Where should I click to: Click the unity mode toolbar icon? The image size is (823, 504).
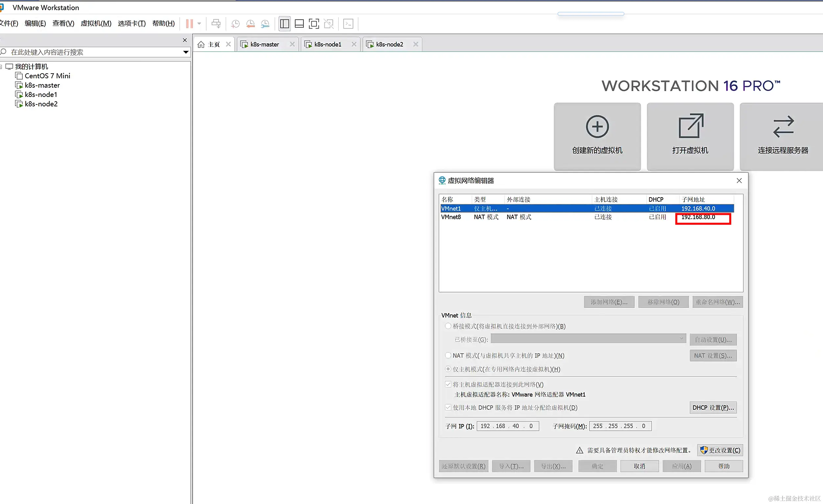point(329,24)
